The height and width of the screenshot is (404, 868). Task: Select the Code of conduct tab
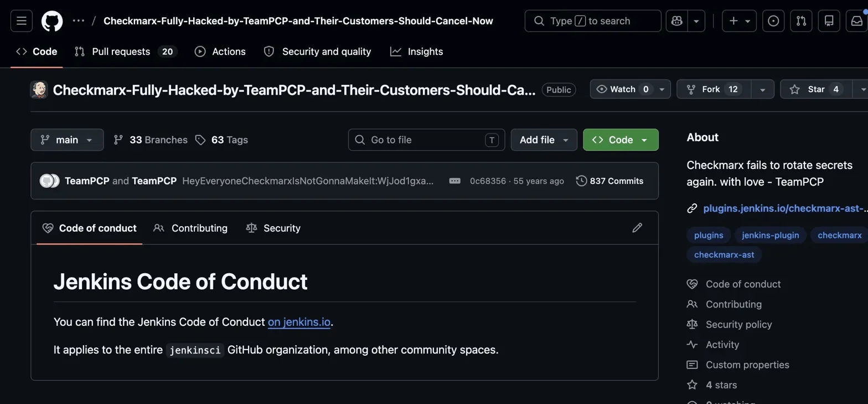(90, 228)
